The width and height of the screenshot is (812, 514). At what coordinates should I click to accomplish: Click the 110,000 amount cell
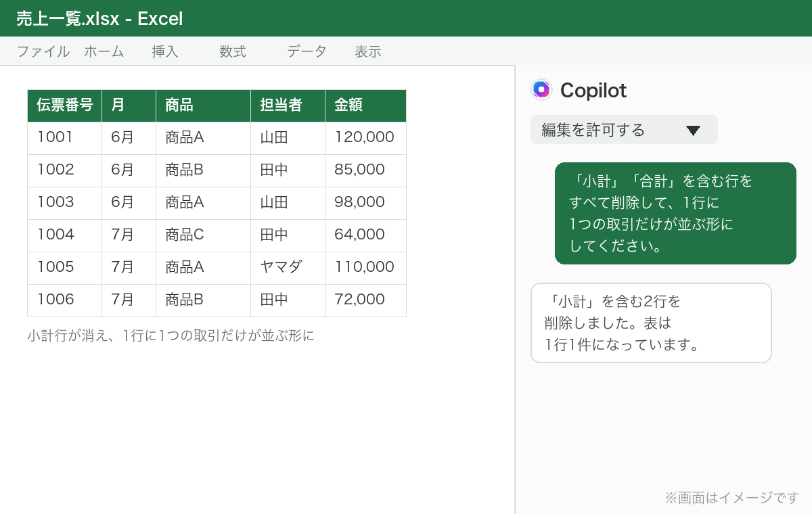[366, 268]
